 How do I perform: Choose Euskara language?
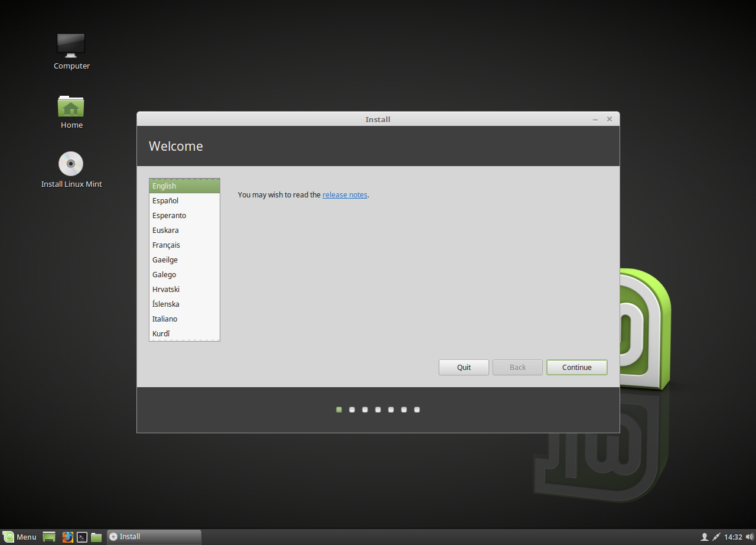tap(184, 230)
